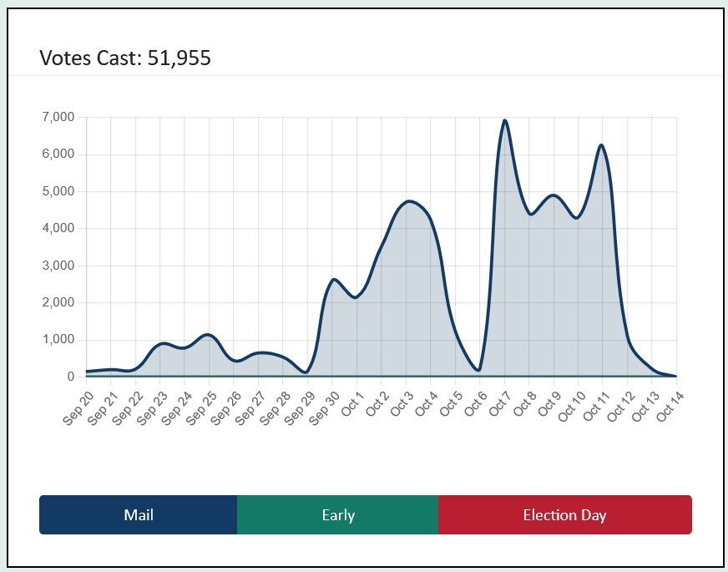The height and width of the screenshot is (572, 728).
Task: Click the Oct 7 peak on the chart line
Action: pyautogui.click(x=505, y=121)
